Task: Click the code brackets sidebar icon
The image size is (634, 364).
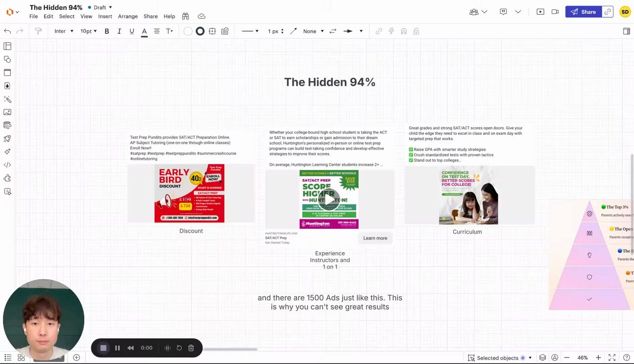Action: (x=7, y=165)
